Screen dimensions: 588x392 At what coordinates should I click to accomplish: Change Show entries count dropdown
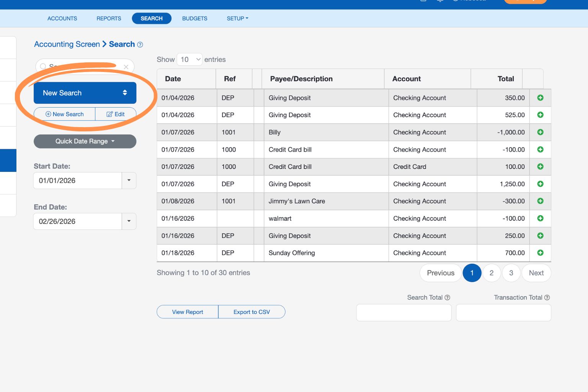pos(189,59)
